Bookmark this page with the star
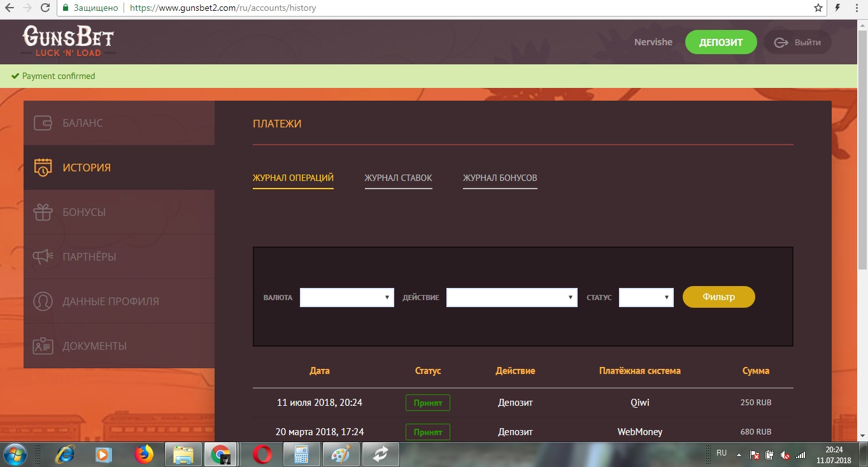The image size is (868, 467). pyautogui.click(x=818, y=8)
